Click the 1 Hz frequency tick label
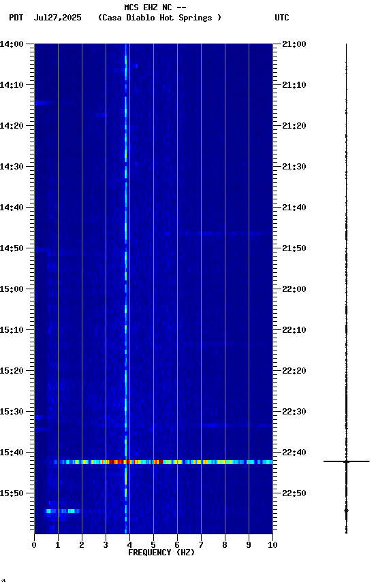 click(58, 545)
